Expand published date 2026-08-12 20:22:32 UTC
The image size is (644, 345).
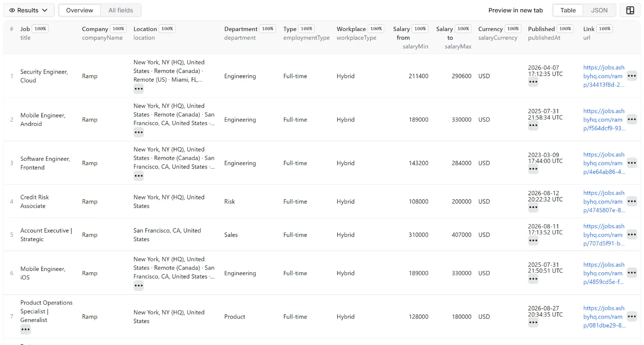coord(533,208)
